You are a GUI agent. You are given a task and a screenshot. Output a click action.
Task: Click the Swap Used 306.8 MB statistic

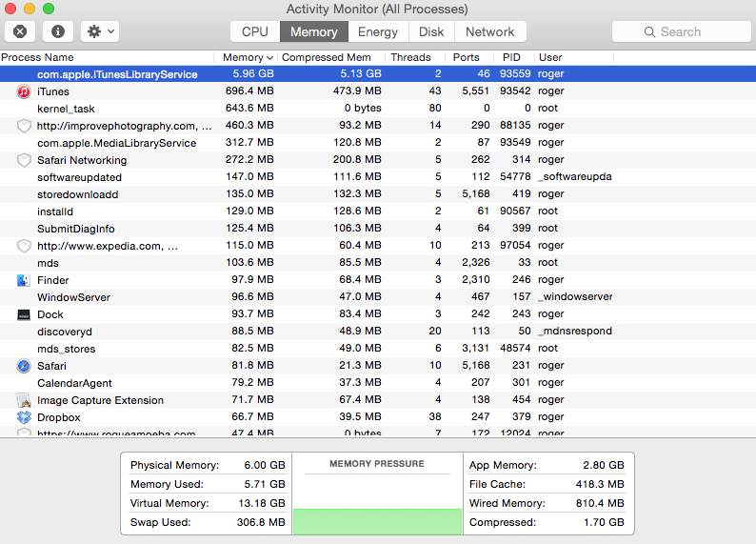pyautogui.click(x=208, y=522)
